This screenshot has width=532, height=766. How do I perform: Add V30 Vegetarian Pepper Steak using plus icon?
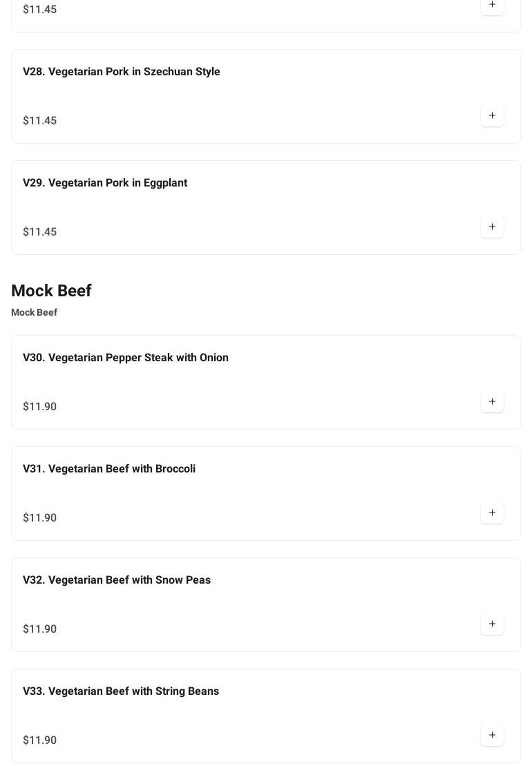[x=492, y=401]
